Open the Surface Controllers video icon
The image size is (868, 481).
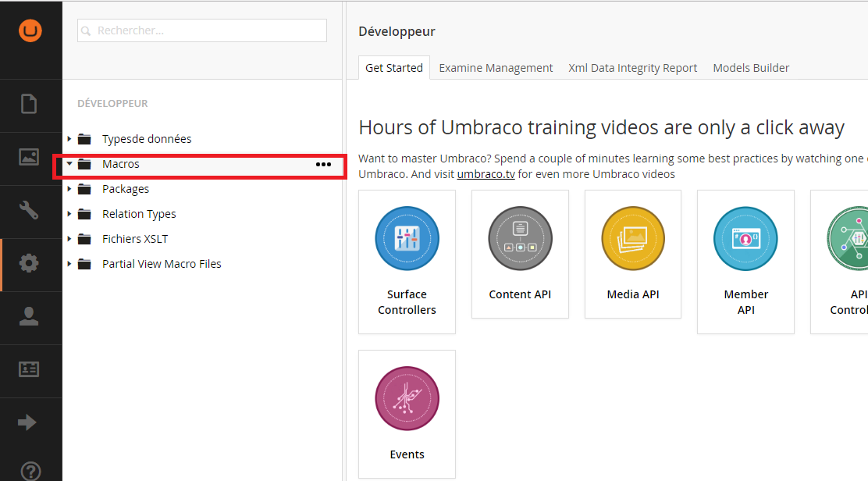(407, 239)
